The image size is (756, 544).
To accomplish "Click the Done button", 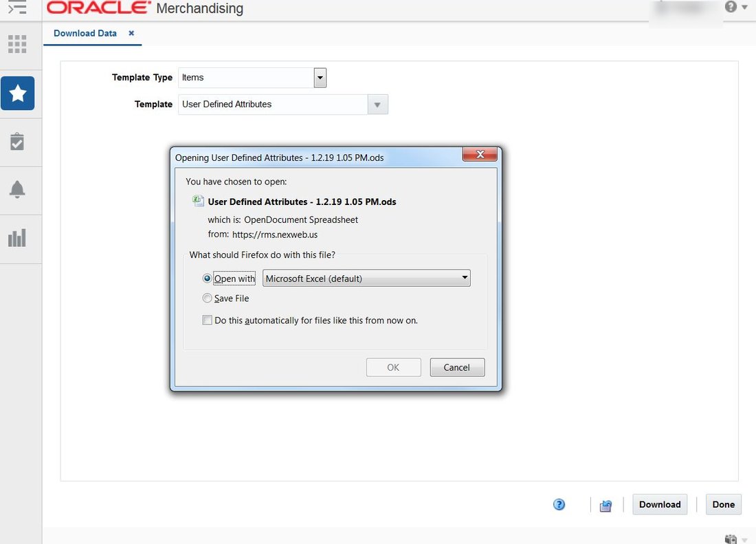I will click(x=723, y=504).
